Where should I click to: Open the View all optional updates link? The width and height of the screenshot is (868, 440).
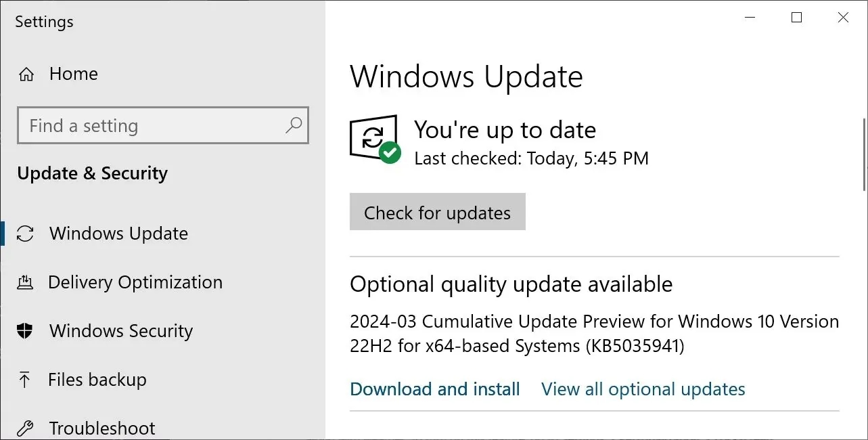(643, 389)
